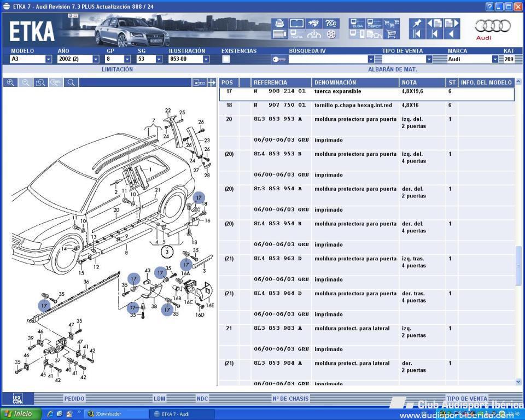Open the DEPOT terminal icon
This screenshot has height=420, width=525.
(374, 24)
